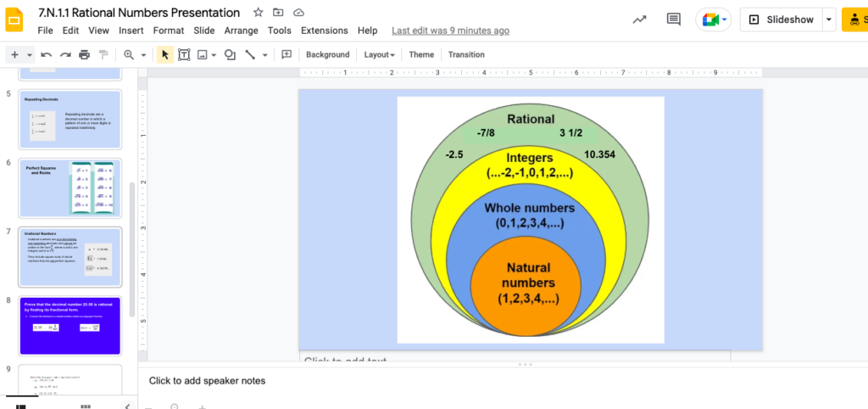
Task: Click the Background button
Action: coord(327,54)
